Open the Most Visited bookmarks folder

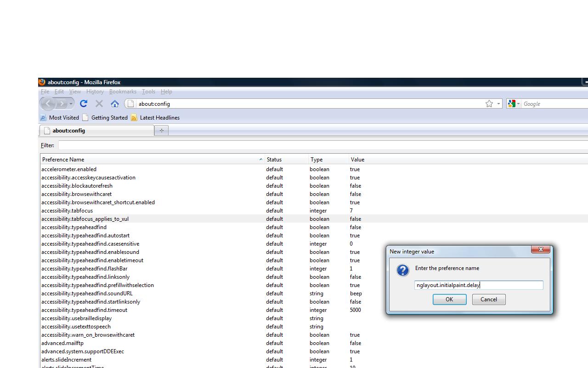[x=60, y=118]
